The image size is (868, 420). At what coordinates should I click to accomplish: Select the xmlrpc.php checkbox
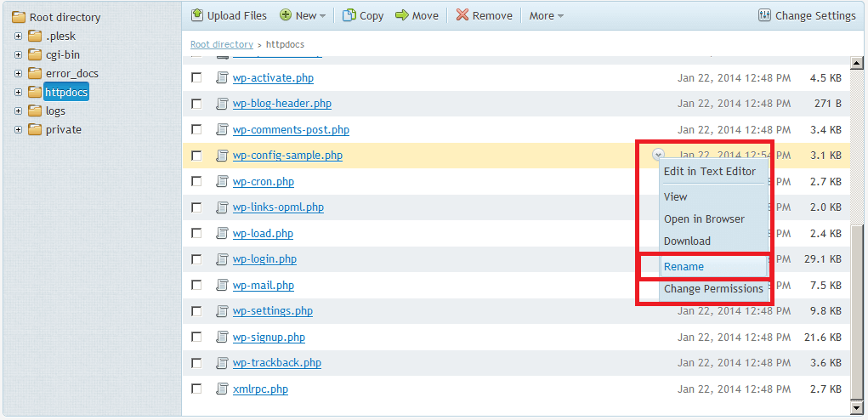(x=196, y=389)
